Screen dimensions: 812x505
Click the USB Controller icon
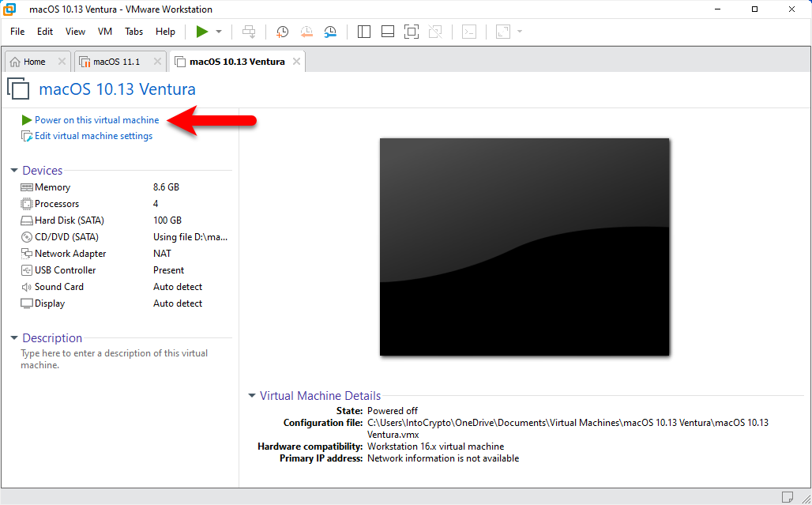[x=26, y=269]
